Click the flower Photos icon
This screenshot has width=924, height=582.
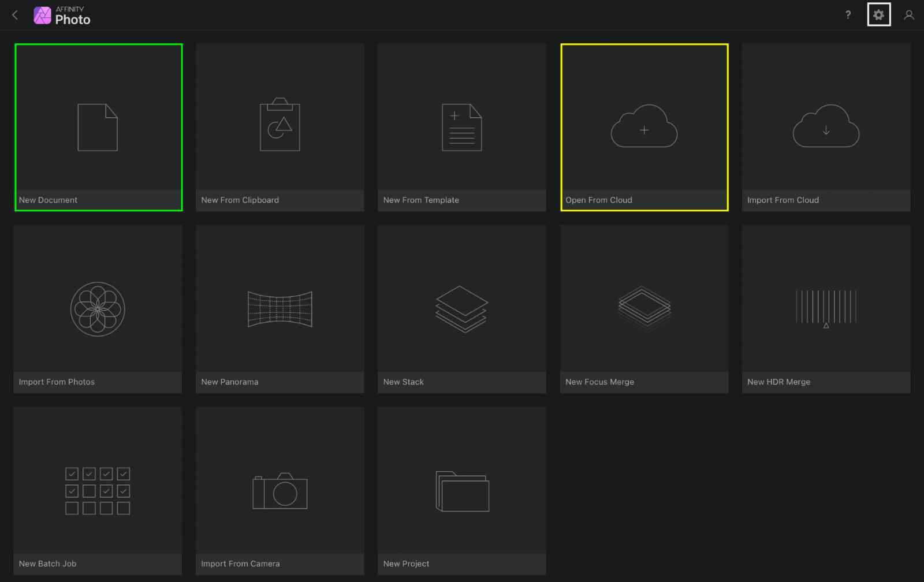(x=98, y=309)
